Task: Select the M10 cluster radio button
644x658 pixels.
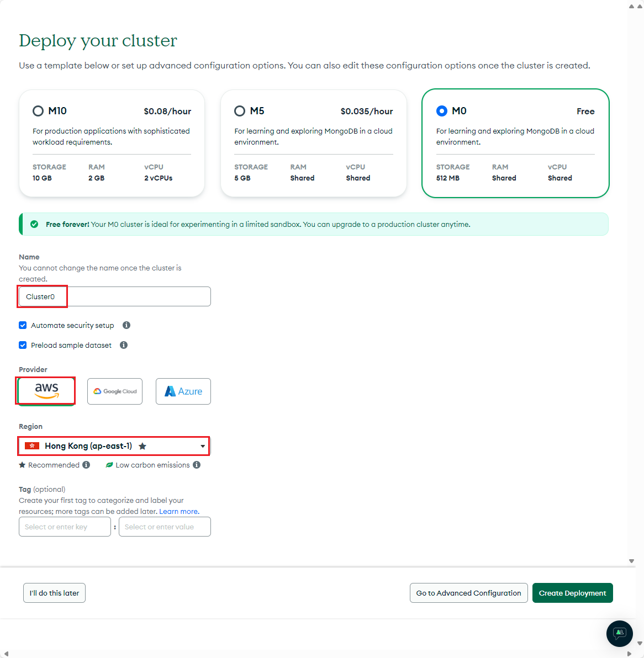Action: (38, 111)
